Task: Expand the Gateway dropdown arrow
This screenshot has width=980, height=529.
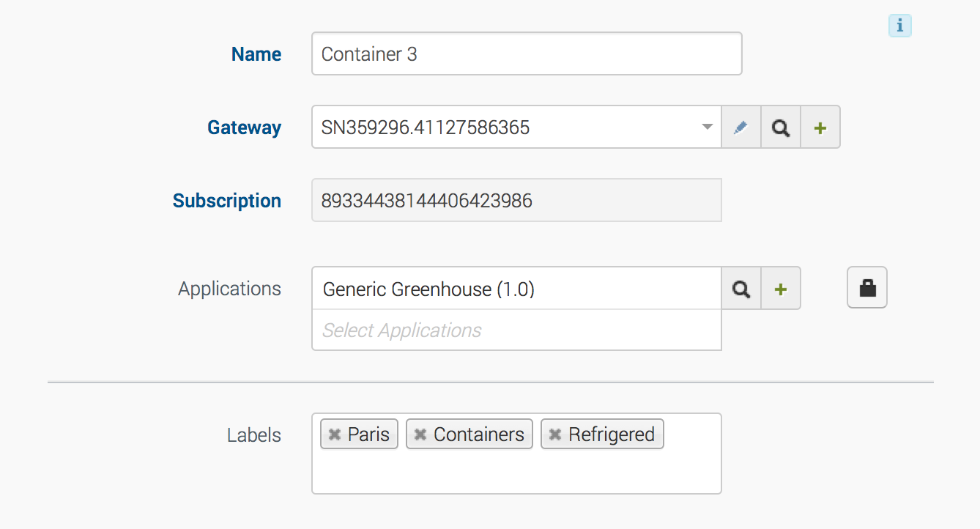Action: 707,127
